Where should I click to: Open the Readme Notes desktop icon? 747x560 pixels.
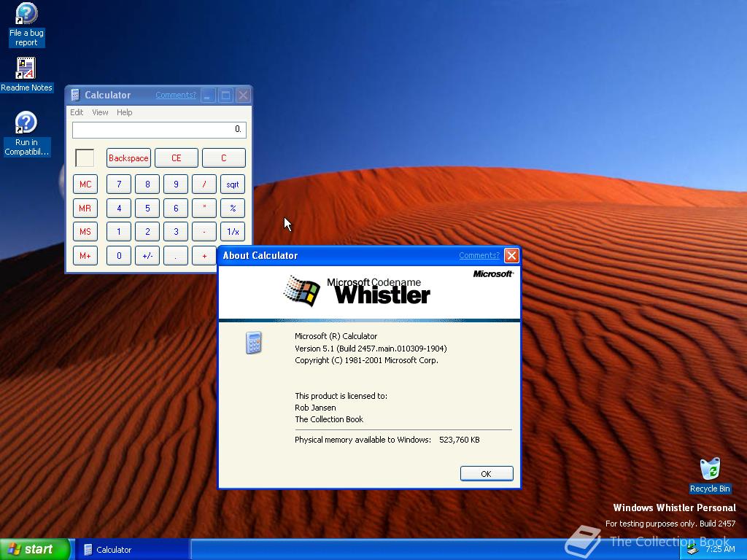(26, 74)
